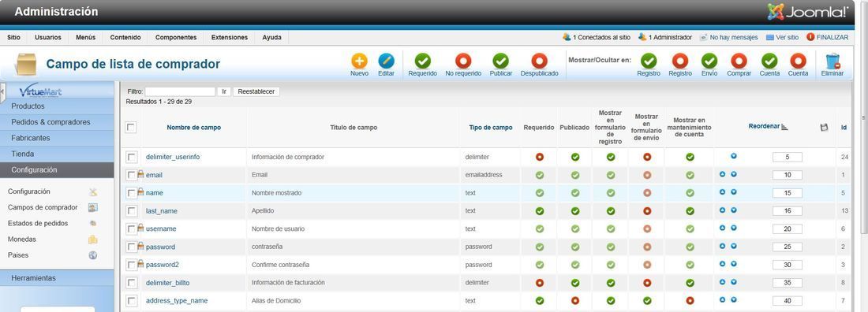Click the Editar pencil icon
868x312 pixels.
coord(386,61)
